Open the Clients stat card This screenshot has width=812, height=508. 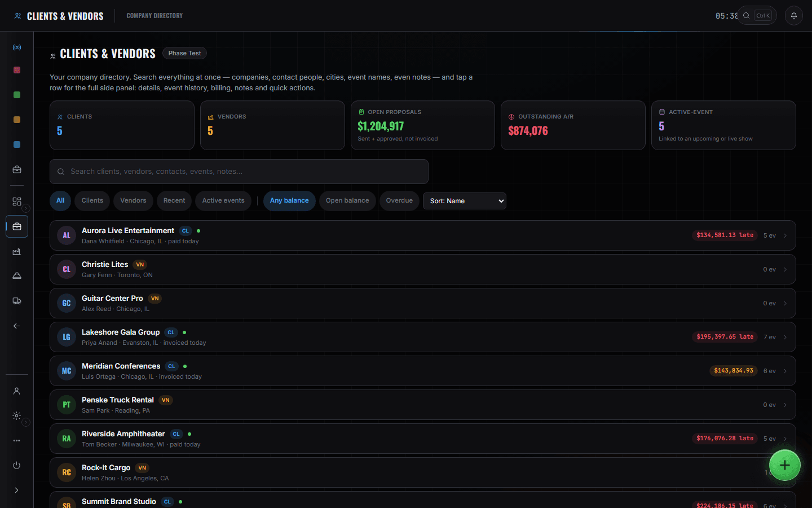point(122,125)
